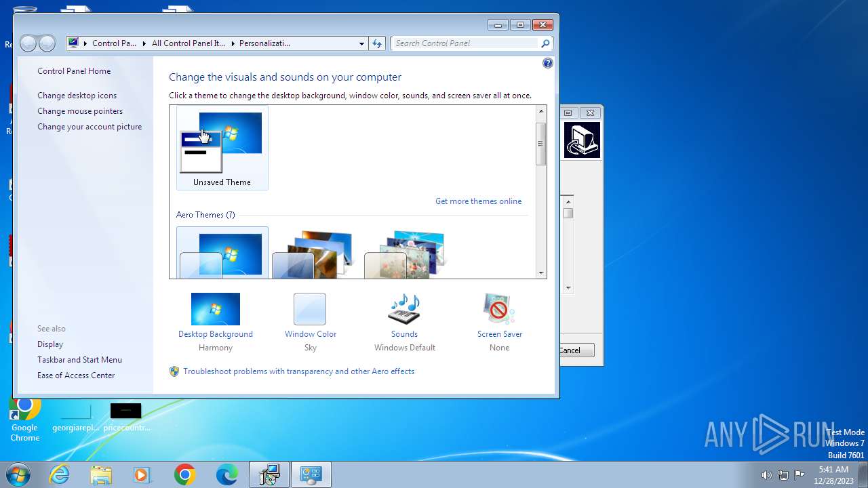
Task: Open Microsoft Edge from the taskbar
Action: pos(226,474)
